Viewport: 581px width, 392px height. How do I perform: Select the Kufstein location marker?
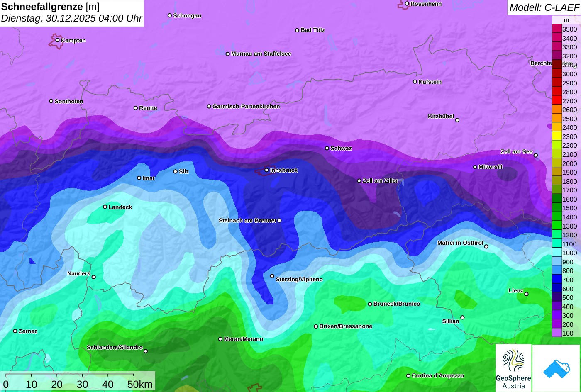[x=415, y=82]
